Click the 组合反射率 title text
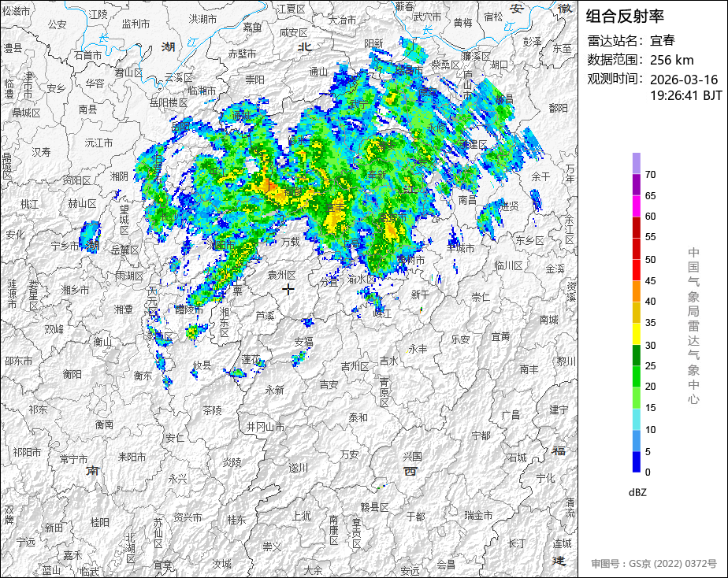 (625, 17)
